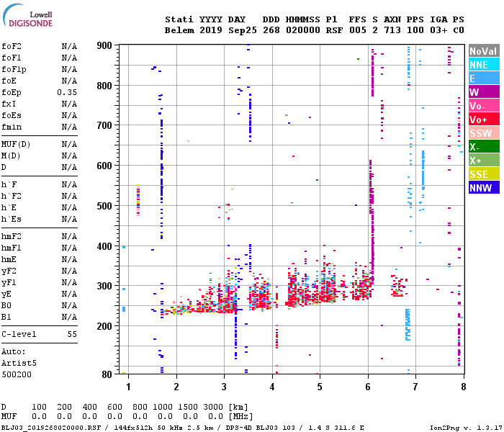Click the [MHz] unit label

click(240, 417)
